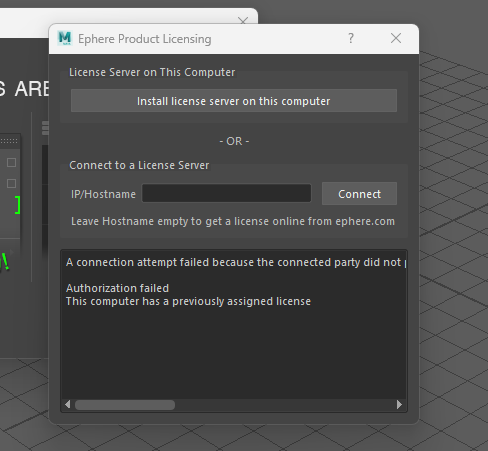Image resolution: width=488 pixels, height=451 pixels.
Task: Click the horizontal scrollbar thumb in log
Action: point(125,405)
